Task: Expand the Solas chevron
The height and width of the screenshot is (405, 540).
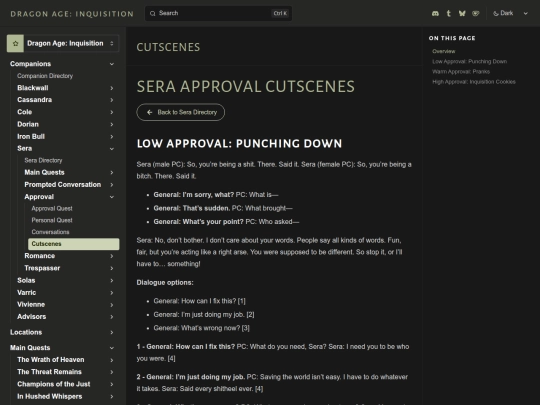Action: pyautogui.click(x=112, y=281)
